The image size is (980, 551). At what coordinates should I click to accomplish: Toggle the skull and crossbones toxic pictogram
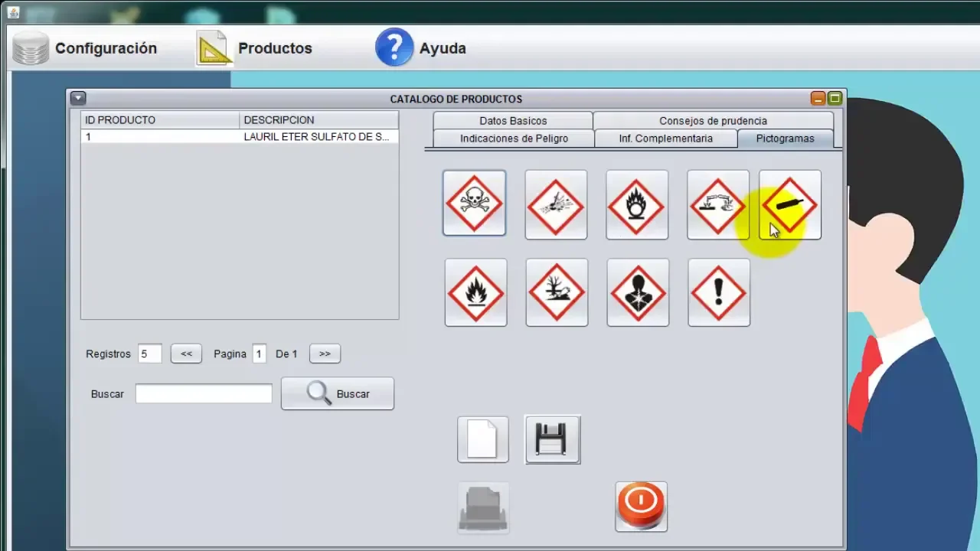pyautogui.click(x=474, y=204)
